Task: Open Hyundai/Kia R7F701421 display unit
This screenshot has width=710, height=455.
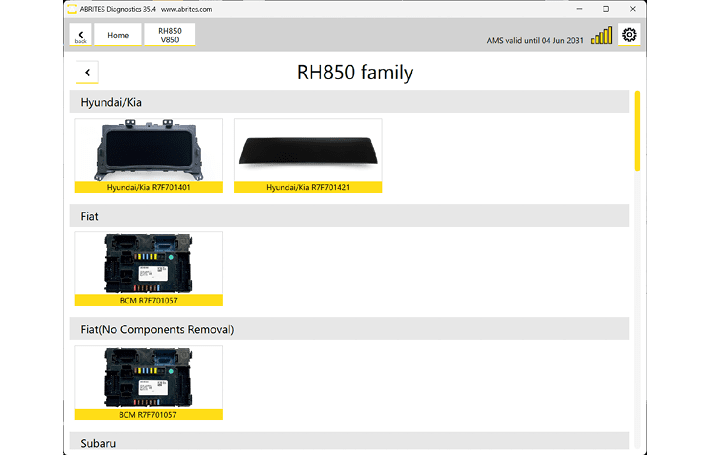Action: [307, 155]
